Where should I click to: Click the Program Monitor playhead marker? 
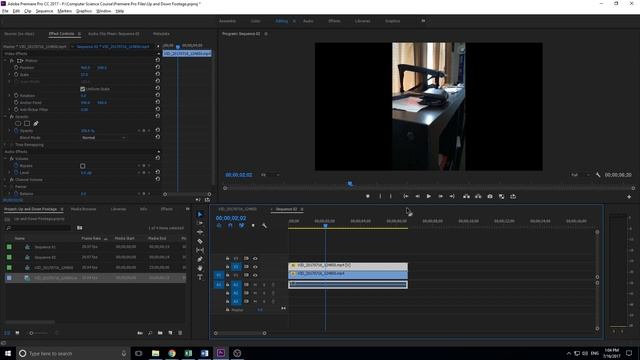pyautogui.click(x=350, y=184)
